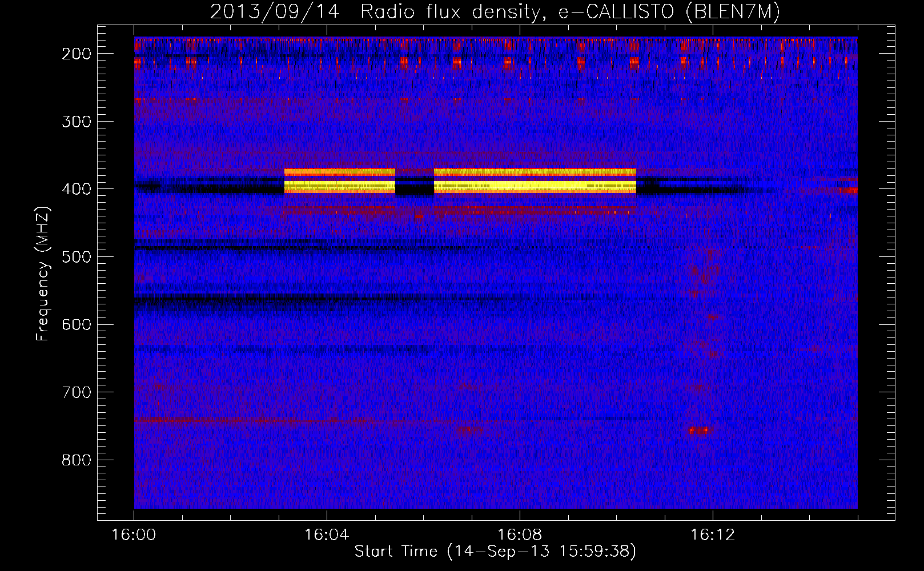Viewport: 924px width, 571px height.
Task: Click the 700 frequency tick label
Action: tap(76, 392)
